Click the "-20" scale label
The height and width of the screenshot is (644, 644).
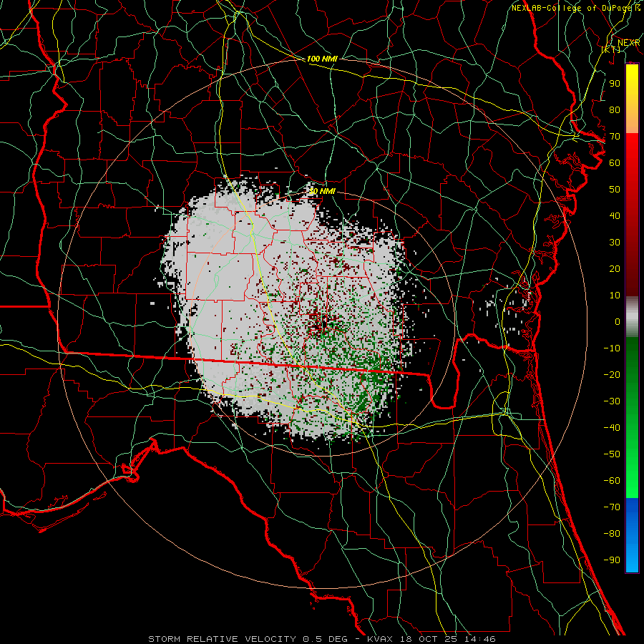tap(612, 374)
